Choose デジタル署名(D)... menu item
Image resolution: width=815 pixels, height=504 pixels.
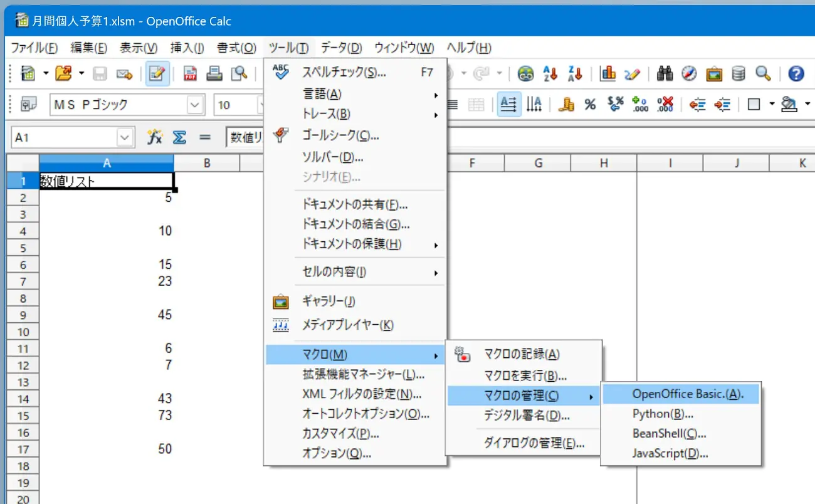coord(523,415)
